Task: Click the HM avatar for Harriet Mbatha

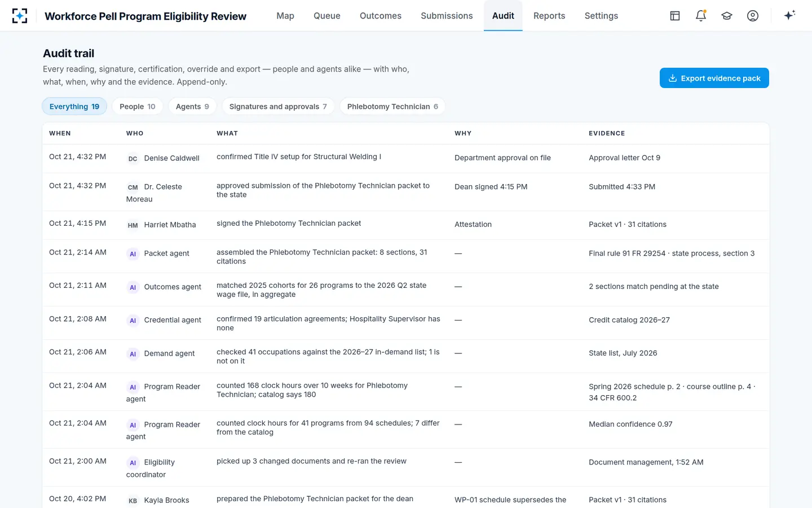Action: (x=133, y=225)
